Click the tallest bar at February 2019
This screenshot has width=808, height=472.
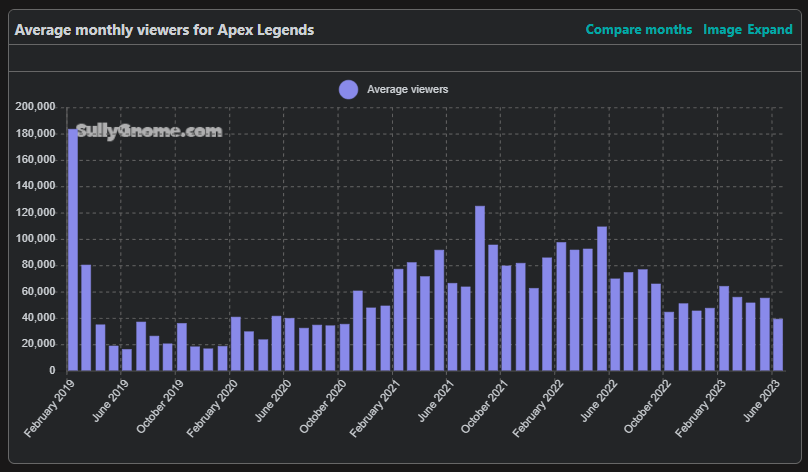73,250
